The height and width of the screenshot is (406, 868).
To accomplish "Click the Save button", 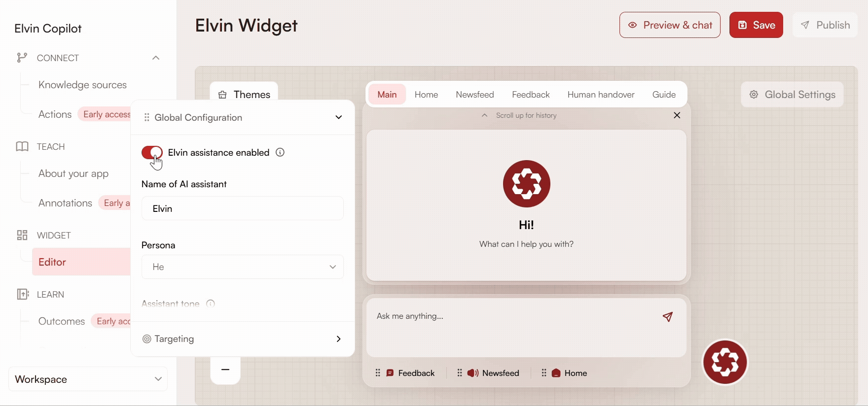I will [756, 25].
